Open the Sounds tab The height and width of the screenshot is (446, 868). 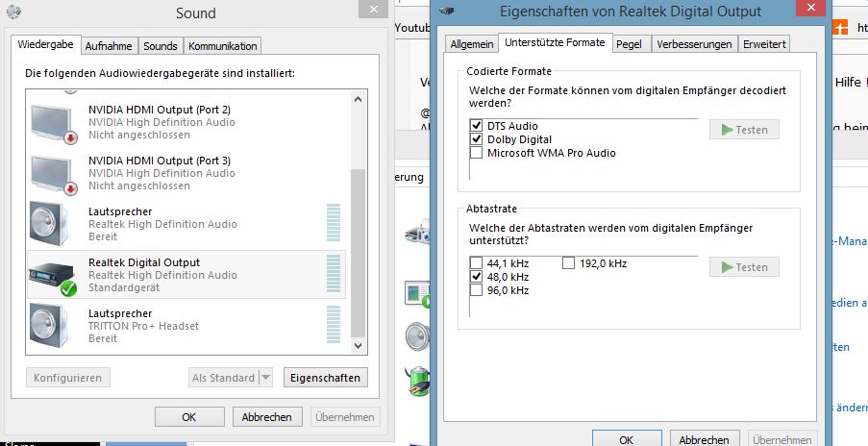pyautogui.click(x=161, y=46)
